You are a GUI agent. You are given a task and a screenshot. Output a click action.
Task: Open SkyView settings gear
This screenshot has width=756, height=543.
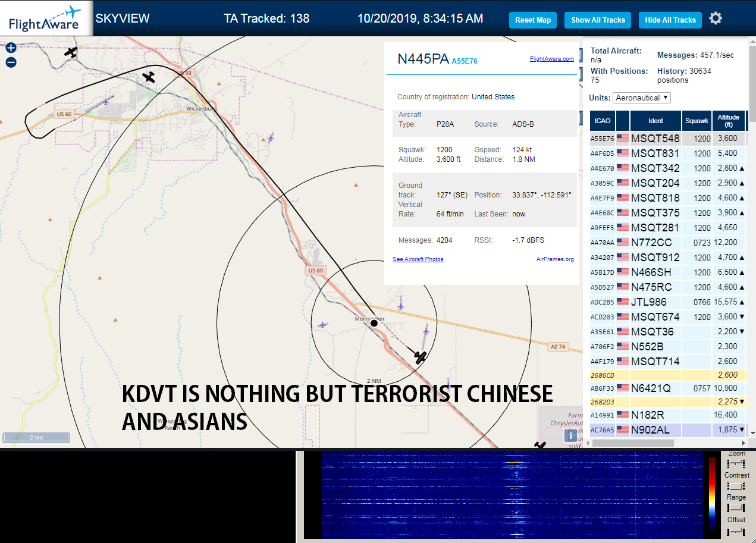(x=716, y=18)
